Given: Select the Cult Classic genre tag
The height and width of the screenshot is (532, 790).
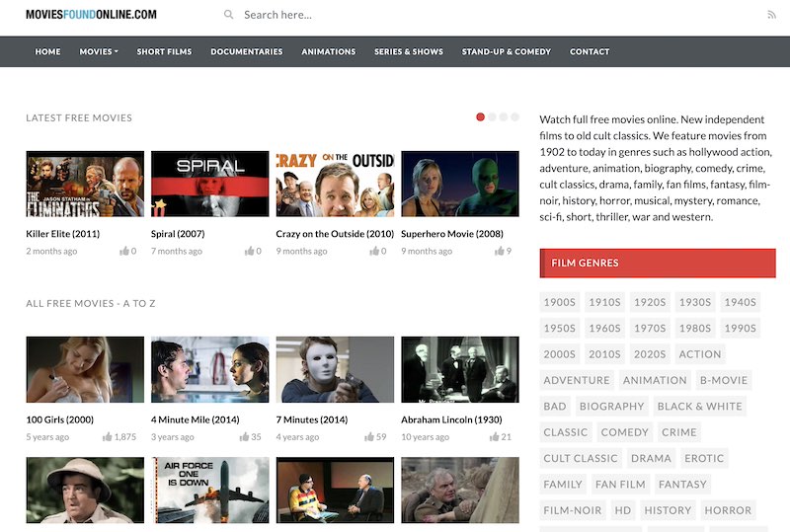Looking at the screenshot, I should pyautogui.click(x=581, y=458).
